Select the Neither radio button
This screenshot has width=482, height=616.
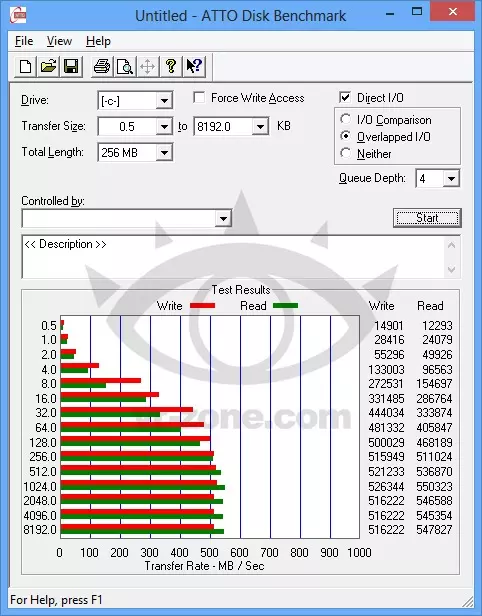[346, 153]
